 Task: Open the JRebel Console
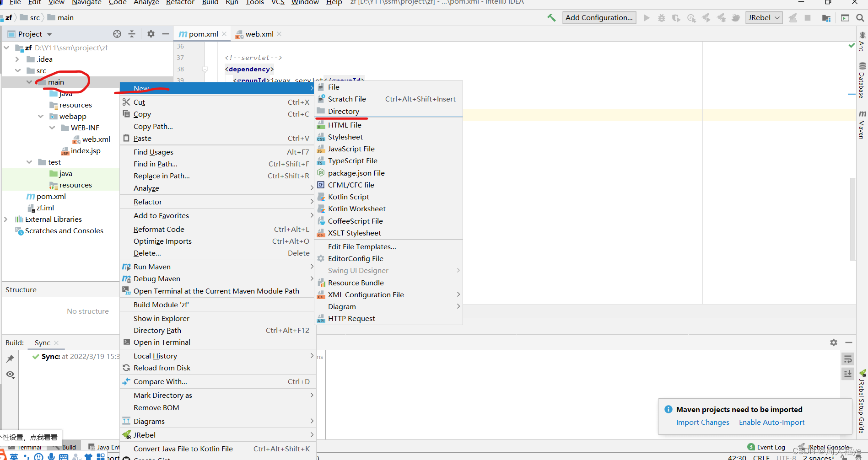point(824,447)
